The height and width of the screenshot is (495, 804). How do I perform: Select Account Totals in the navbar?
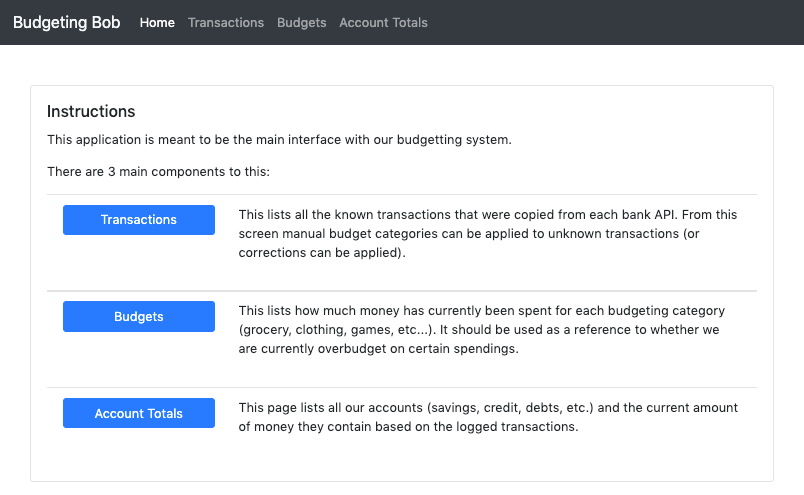(383, 23)
